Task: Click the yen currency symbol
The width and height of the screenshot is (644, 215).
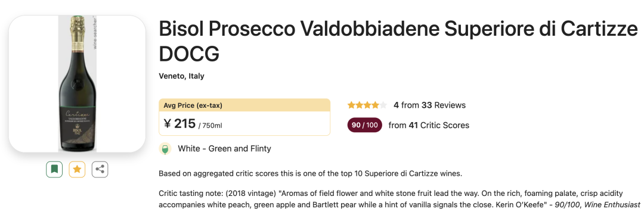Action: pyautogui.click(x=167, y=123)
